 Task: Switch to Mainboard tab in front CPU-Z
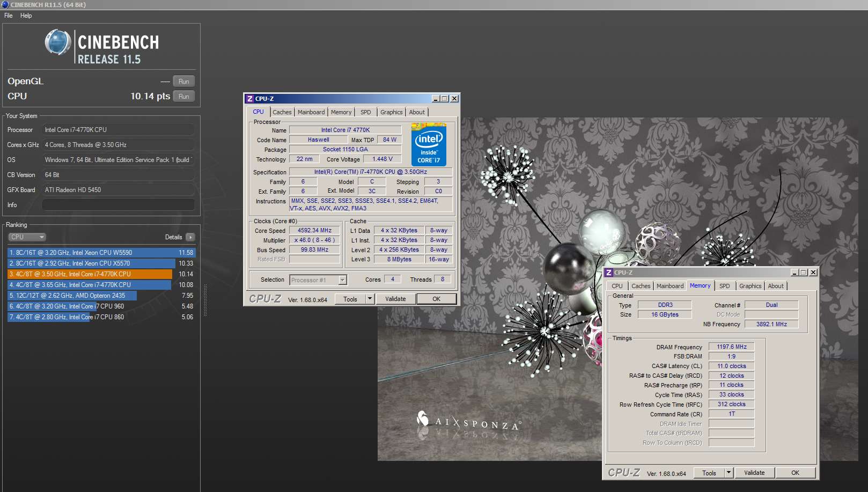pos(311,112)
